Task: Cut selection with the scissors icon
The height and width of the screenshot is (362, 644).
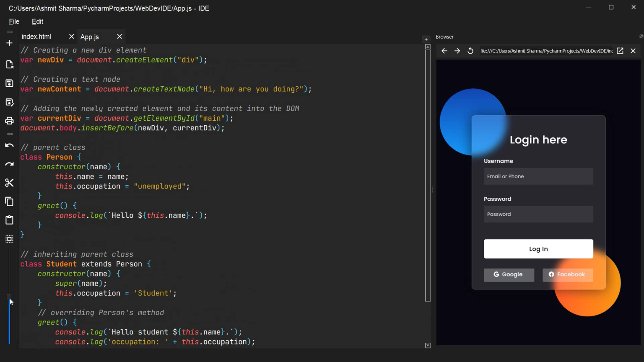Action: [x=9, y=182]
